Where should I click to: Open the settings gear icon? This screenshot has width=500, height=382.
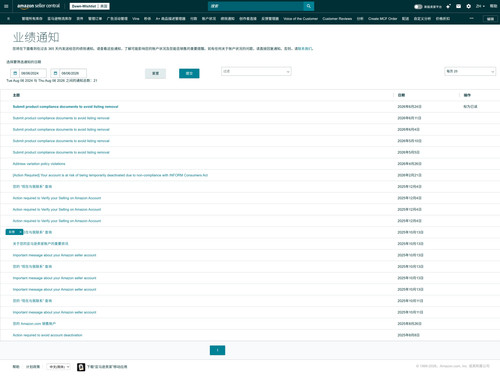coord(468,6)
